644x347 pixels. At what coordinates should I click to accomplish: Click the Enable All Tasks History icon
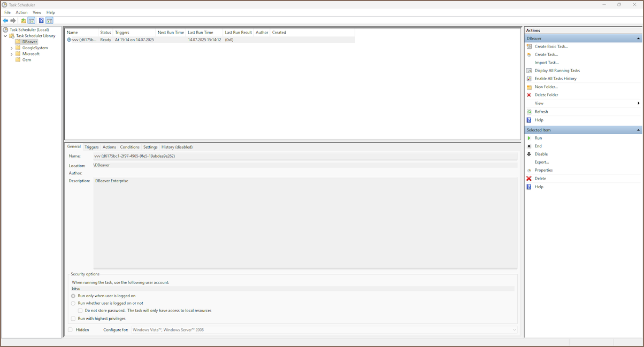pos(529,79)
